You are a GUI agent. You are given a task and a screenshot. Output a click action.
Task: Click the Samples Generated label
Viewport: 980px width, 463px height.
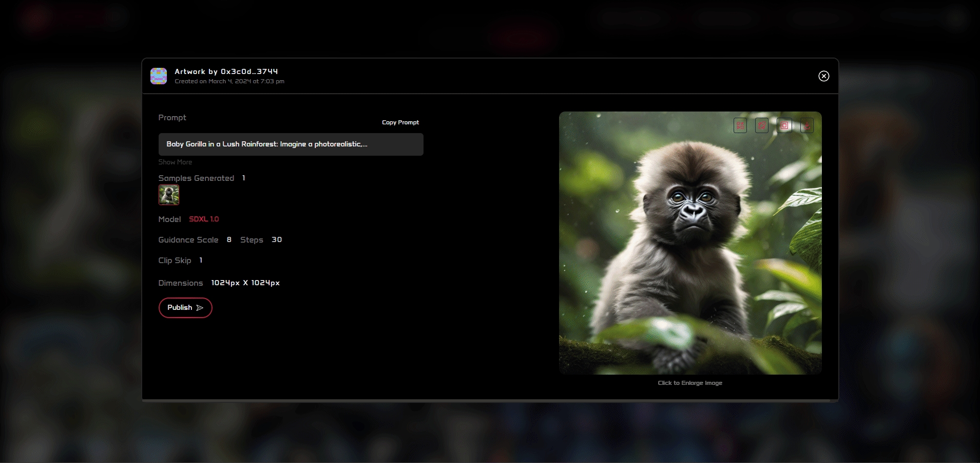(196, 178)
